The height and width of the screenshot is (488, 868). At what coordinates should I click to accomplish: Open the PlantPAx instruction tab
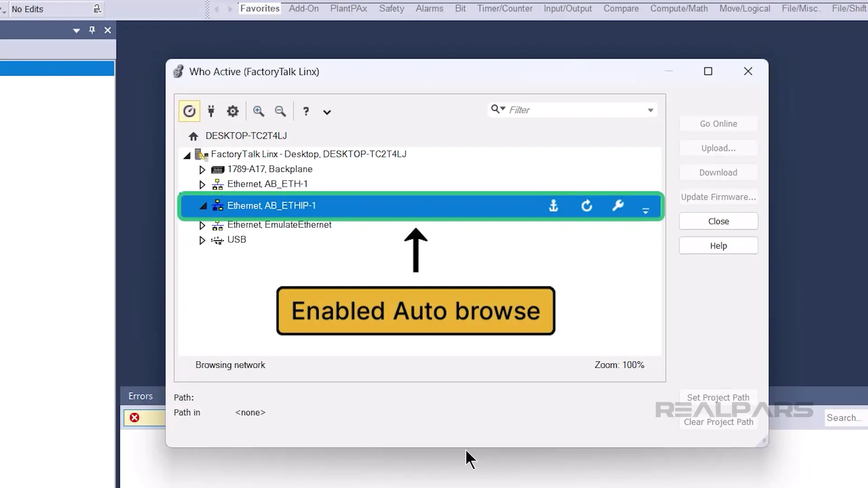(x=349, y=9)
